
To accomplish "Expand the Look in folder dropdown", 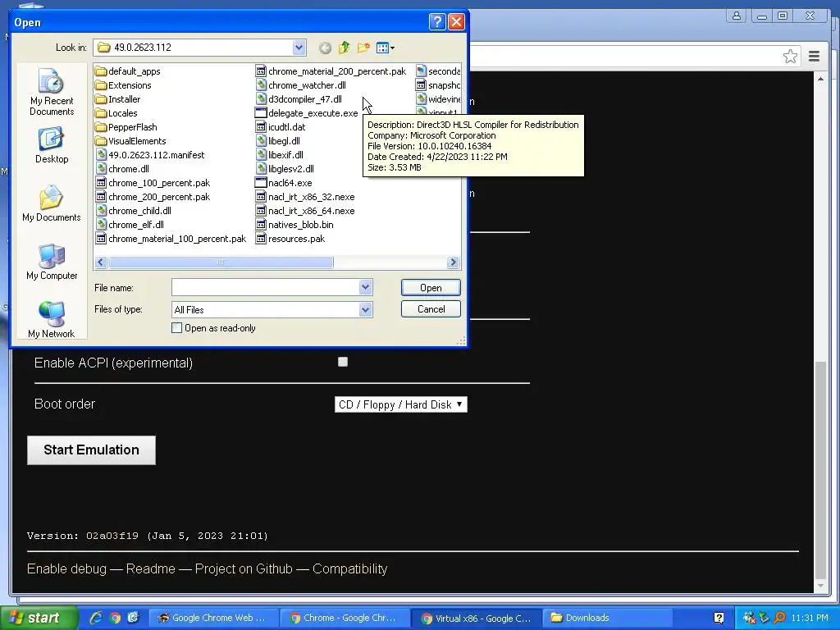I will [x=299, y=48].
